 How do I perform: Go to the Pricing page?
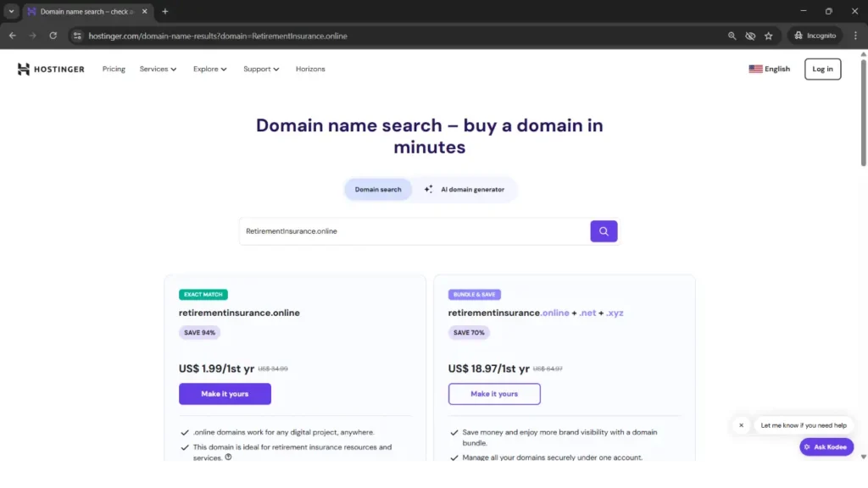pyautogui.click(x=114, y=69)
